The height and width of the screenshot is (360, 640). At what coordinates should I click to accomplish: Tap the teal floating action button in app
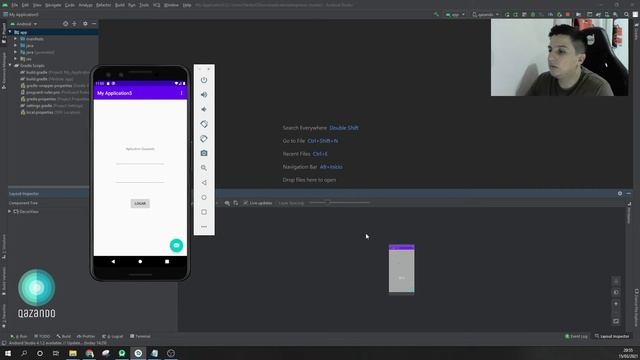[x=176, y=245]
